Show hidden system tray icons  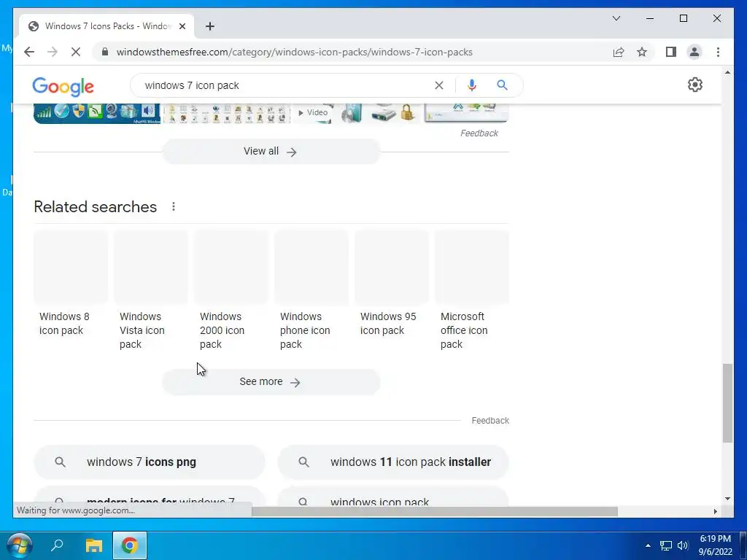[x=648, y=545]
